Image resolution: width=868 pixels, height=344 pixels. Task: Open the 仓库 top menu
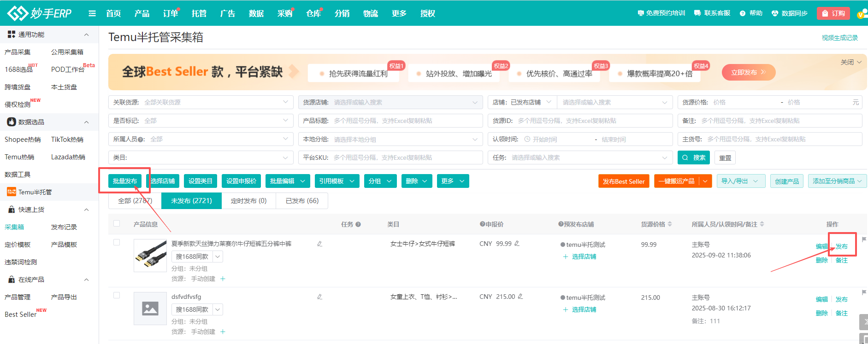(x=313, y=13)
